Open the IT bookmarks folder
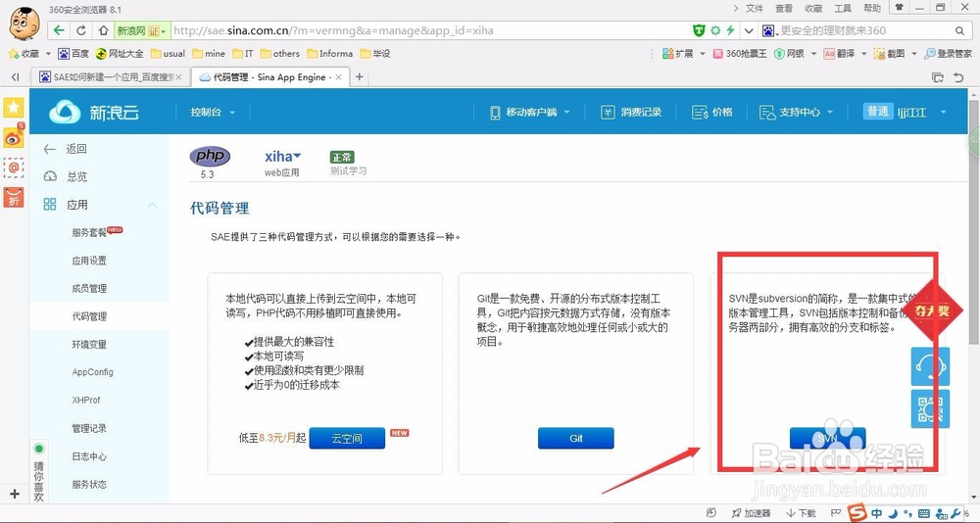This screenshot has width=980, height=523. click(x=242, y=54)
